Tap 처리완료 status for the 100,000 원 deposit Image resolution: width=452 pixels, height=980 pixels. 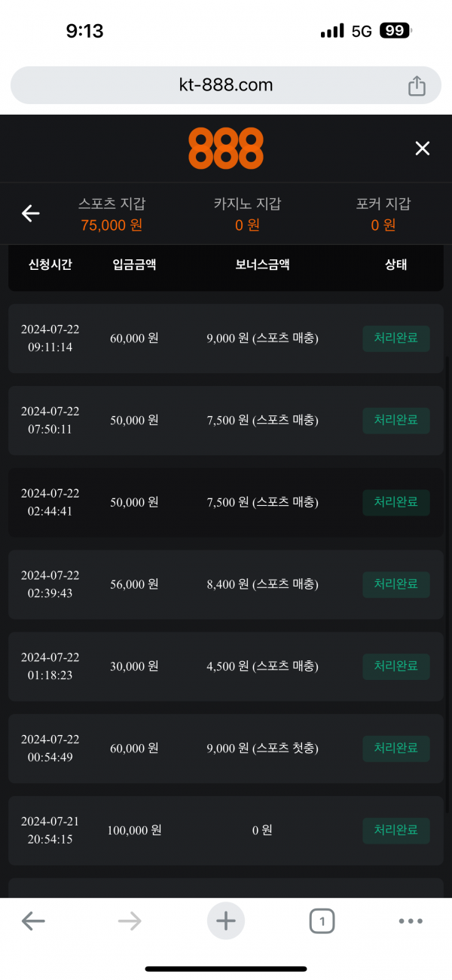[x=396, y=830]
